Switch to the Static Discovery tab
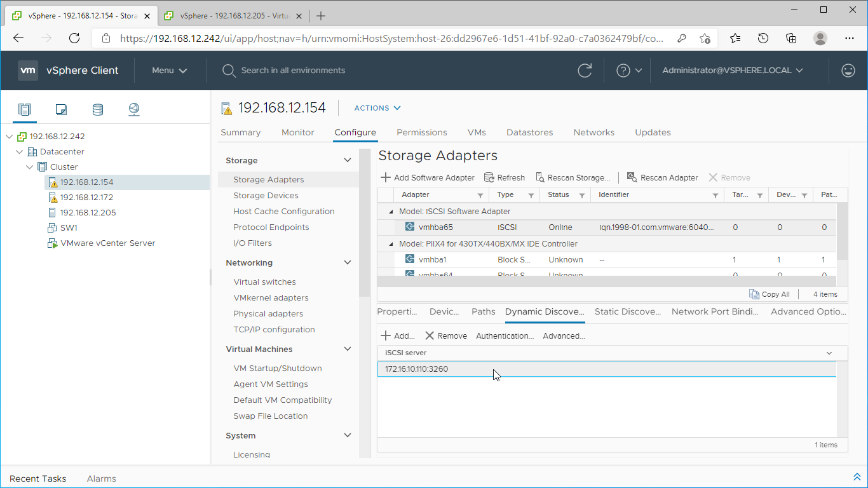 pyautogui.click(x=628, y=312)
